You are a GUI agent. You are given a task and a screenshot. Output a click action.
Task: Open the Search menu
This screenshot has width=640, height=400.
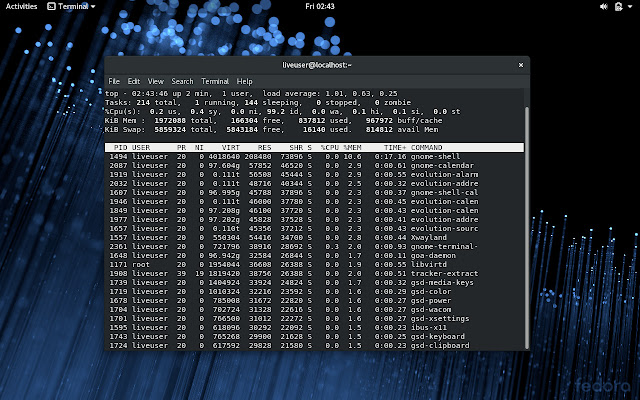[182, 81]
